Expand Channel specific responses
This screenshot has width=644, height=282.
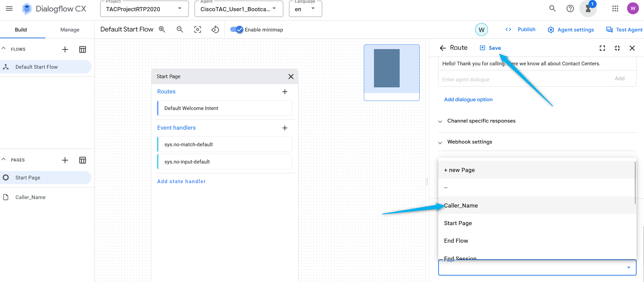[x=481, y=121]
